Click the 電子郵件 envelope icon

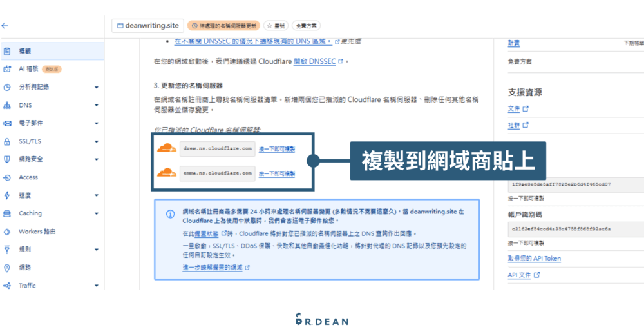click(7, 123)
